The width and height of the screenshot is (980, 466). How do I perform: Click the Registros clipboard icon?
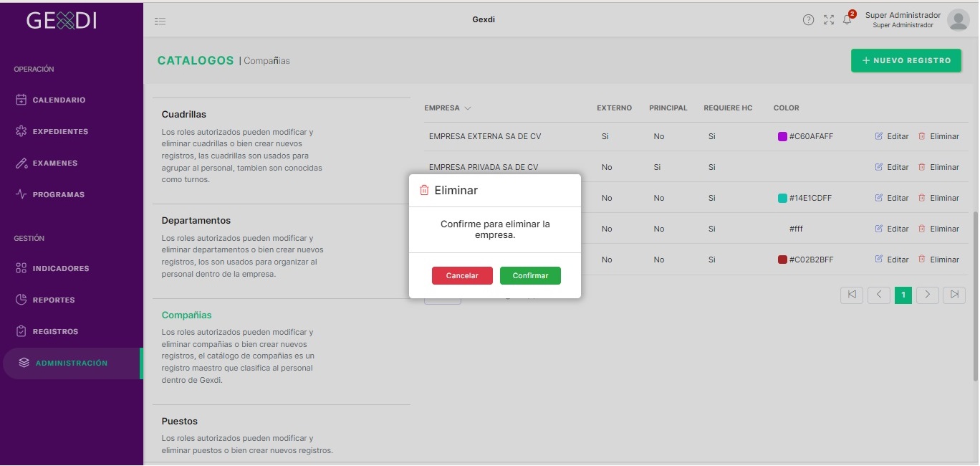point(21,331)
